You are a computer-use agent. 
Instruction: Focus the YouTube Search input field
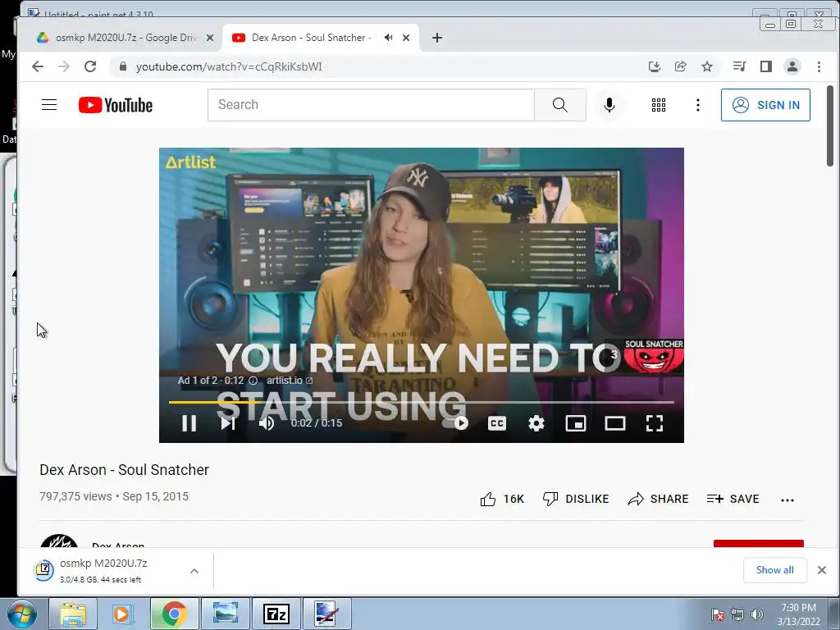(371, 105)
